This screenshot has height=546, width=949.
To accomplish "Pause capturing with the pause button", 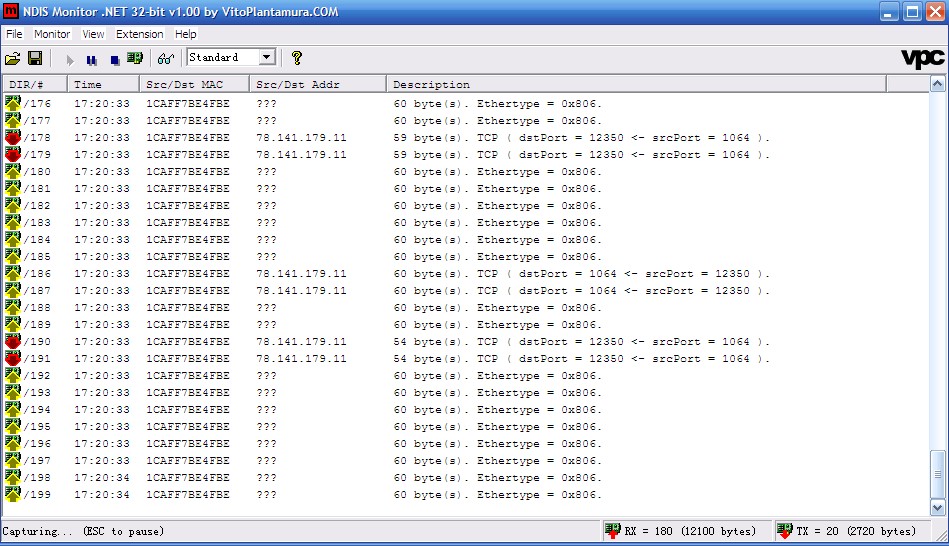I will click(91, 59).
